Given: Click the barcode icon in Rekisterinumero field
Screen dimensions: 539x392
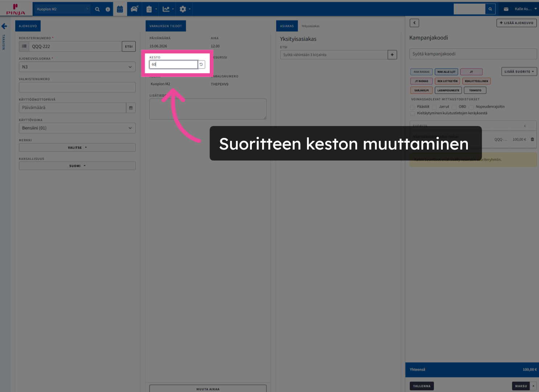Looking at the screenshot, I should tap(24, 46).
